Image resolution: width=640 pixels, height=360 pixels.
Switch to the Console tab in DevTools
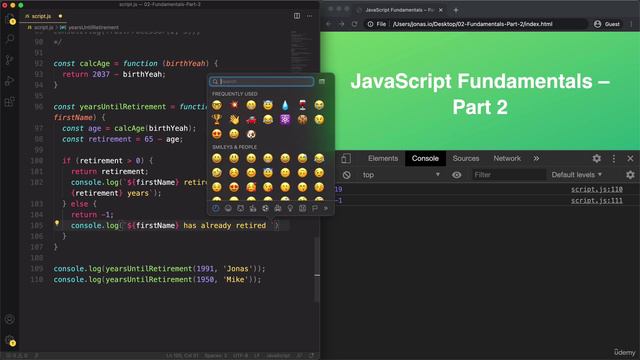pyautogui.click(x=425, y=158)
